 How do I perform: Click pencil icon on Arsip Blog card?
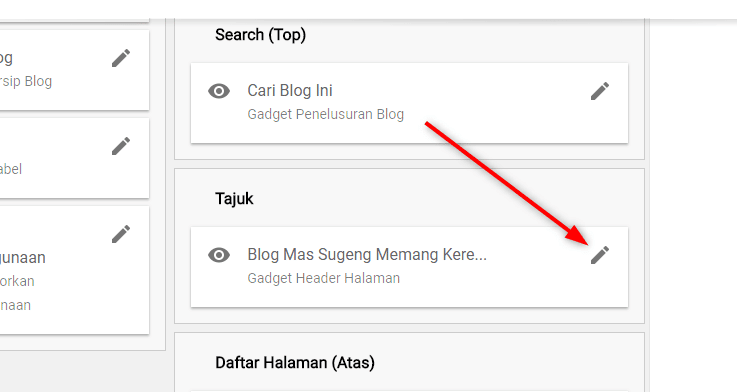121,58
